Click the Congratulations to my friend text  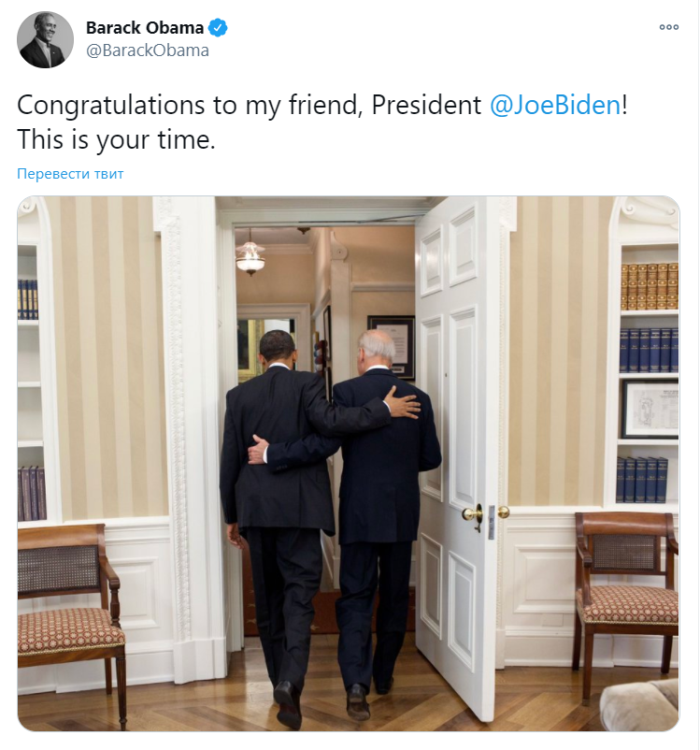(188, 105)
